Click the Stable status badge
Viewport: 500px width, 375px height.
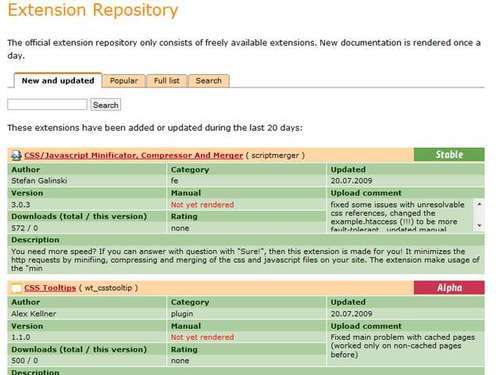click(x=449, y=155)
